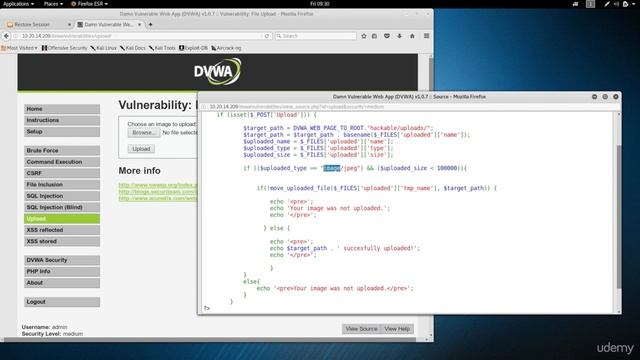Image resolution: width=640 pixels, height=360 pixels.
Task: Switch to the Restore Session tab
Action: 36,24
